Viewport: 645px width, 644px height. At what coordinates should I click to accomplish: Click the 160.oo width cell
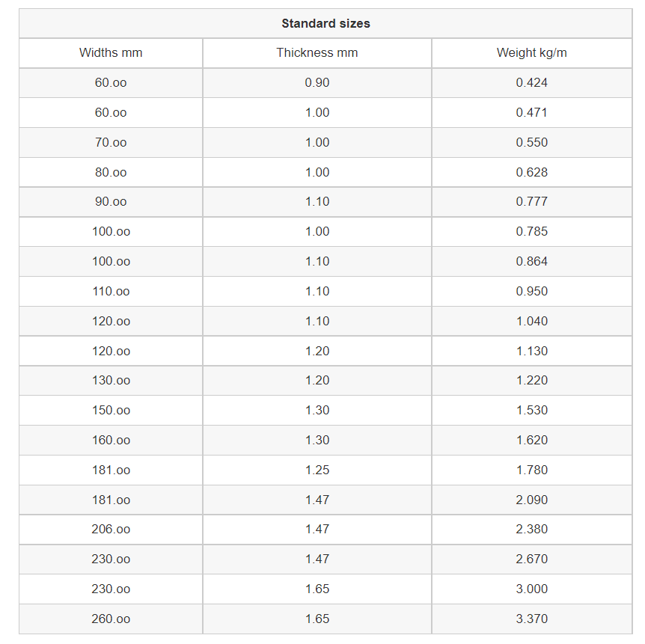coord(111,441)
